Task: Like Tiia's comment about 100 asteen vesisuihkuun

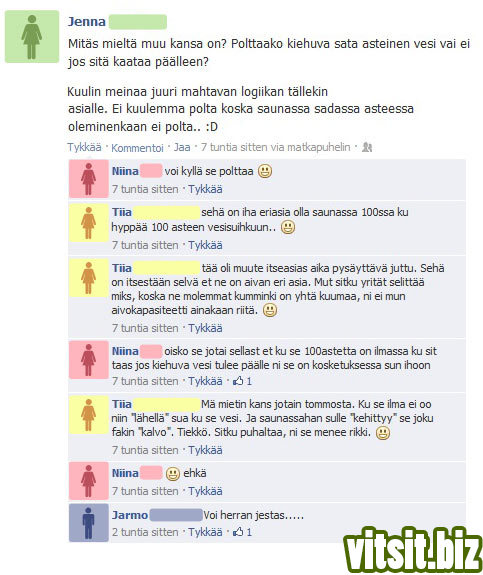Action: click(x=205, y=245)
